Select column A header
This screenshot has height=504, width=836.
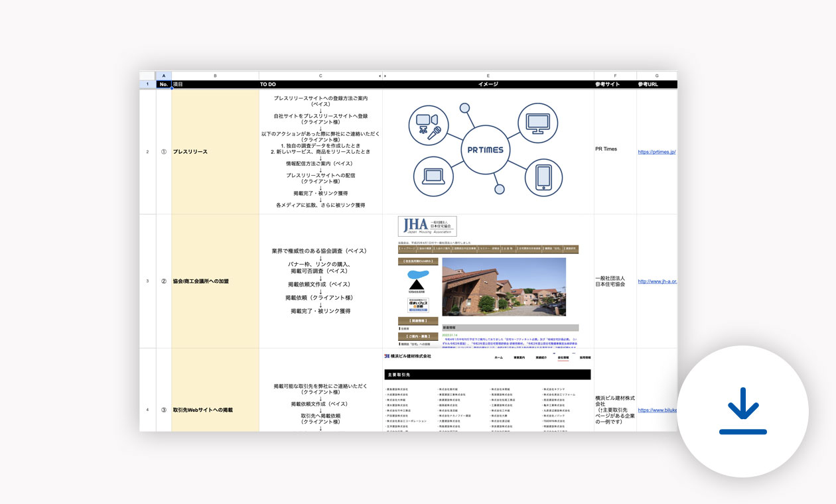[163, 76]
